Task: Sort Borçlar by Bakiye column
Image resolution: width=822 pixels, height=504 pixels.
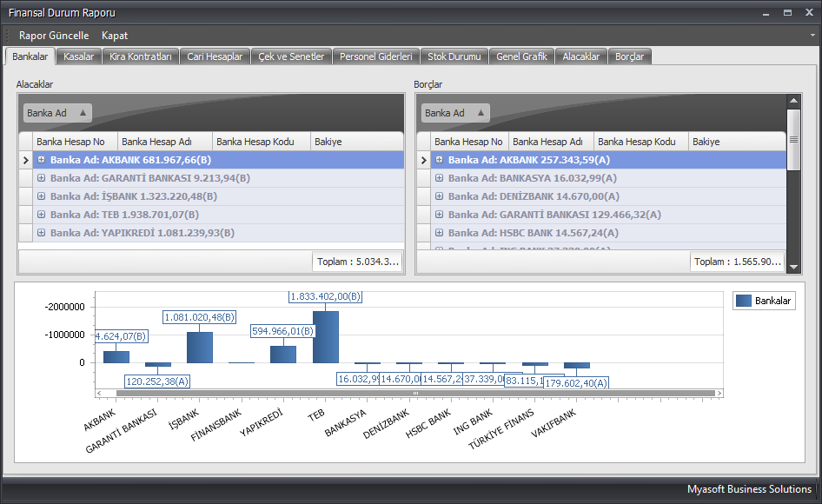Action: (737, 142)
